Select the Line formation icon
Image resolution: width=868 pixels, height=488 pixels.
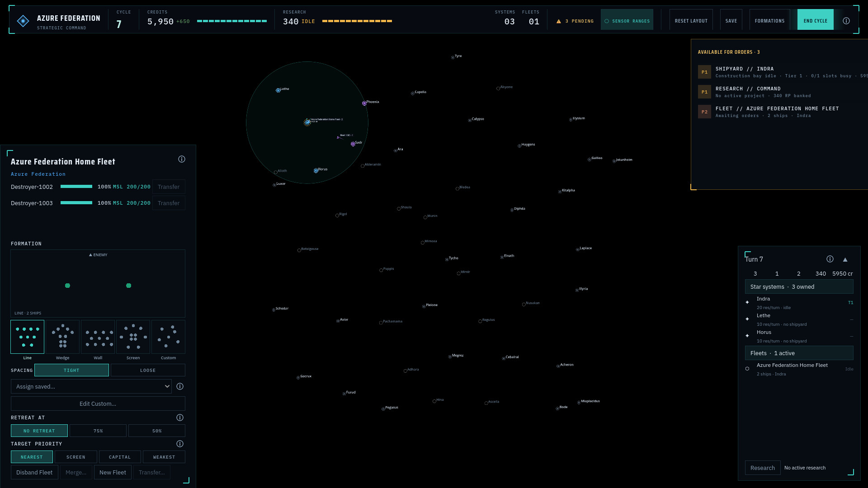(x=28, y=337)
